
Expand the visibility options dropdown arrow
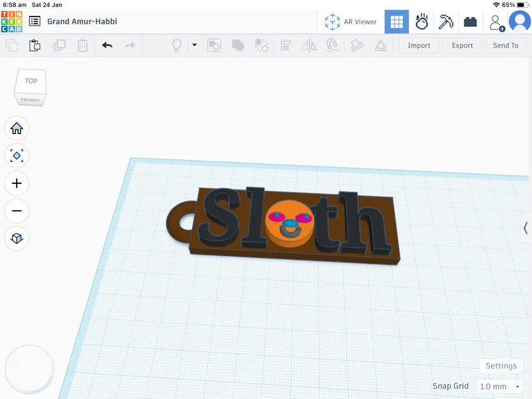click(x=194, y=45)
